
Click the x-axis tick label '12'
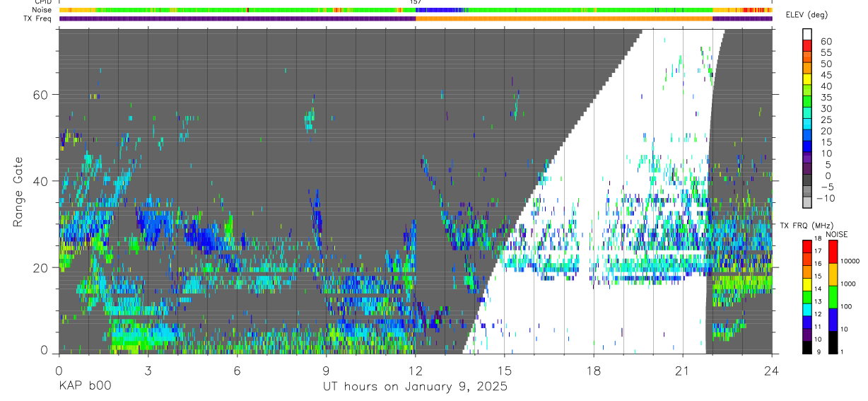pos(415,371)
